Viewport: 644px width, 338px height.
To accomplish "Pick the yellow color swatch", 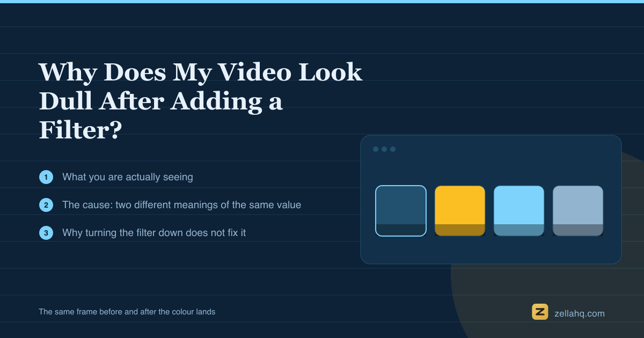I will [460, 211].
